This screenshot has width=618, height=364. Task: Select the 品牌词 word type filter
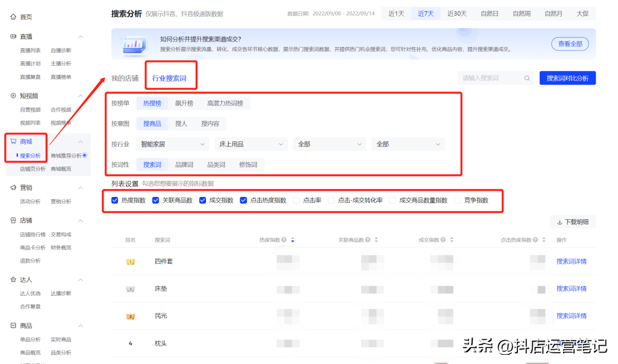click(184, 165)
